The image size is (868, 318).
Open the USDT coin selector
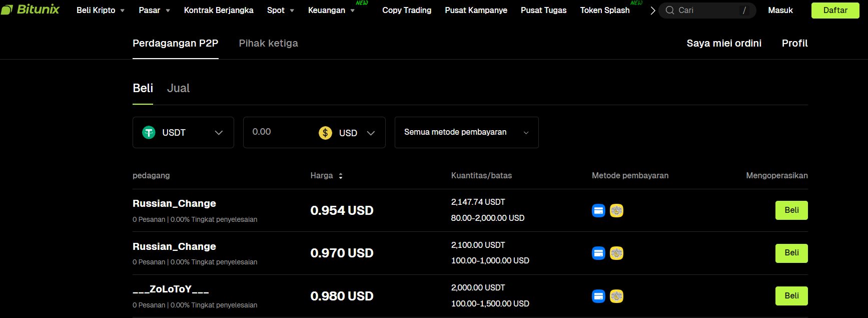pos(183,133)
